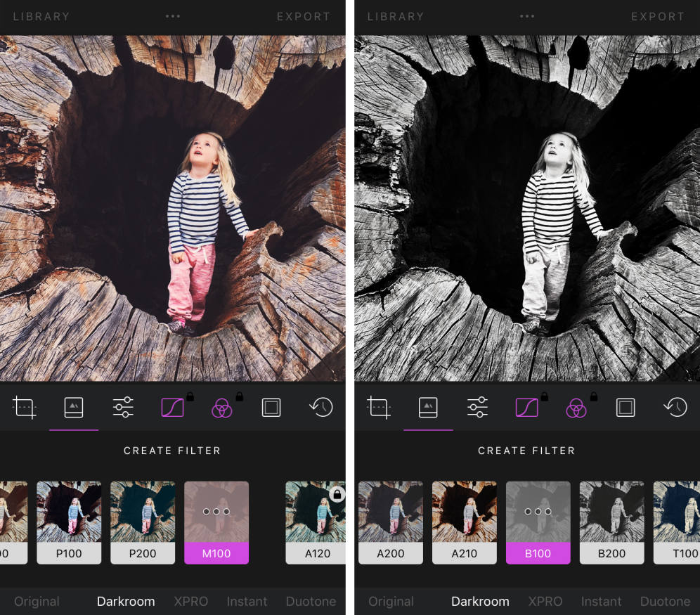Open options for selected M100 filter
700x615 pixels.
click(216, 512)
